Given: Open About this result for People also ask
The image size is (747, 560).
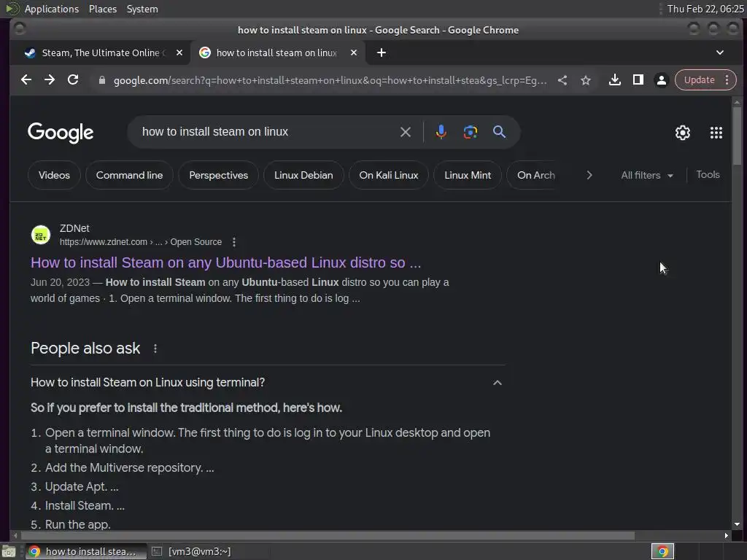Looking at the screenshot, I should tap(155, 349).
